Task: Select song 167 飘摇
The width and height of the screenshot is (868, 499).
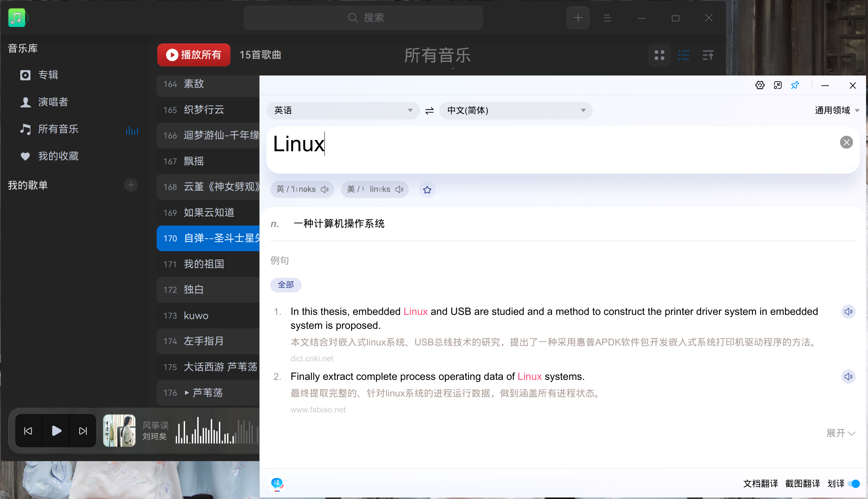Action: pos(208,161)
